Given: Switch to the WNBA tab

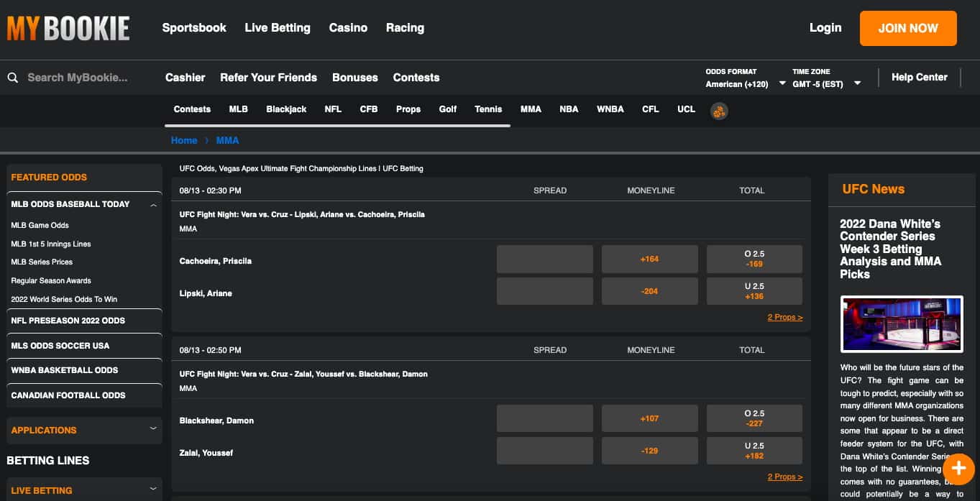Looking at the screenshot, I should click(610, 109).
